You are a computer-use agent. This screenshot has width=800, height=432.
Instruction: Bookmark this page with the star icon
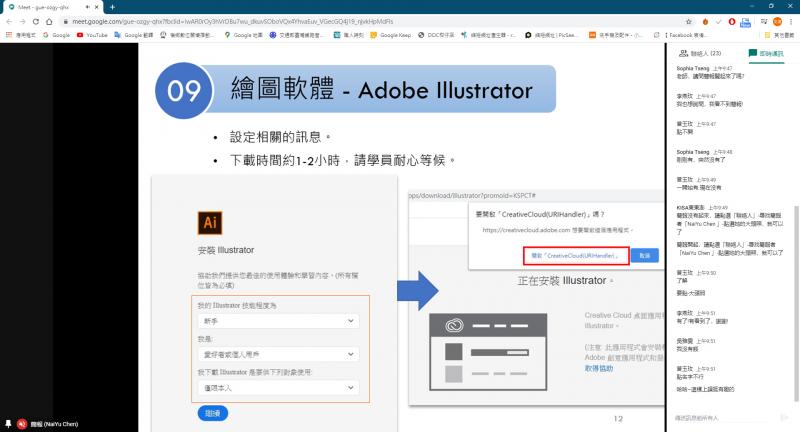pyautogui.click(x=689, y=21)
